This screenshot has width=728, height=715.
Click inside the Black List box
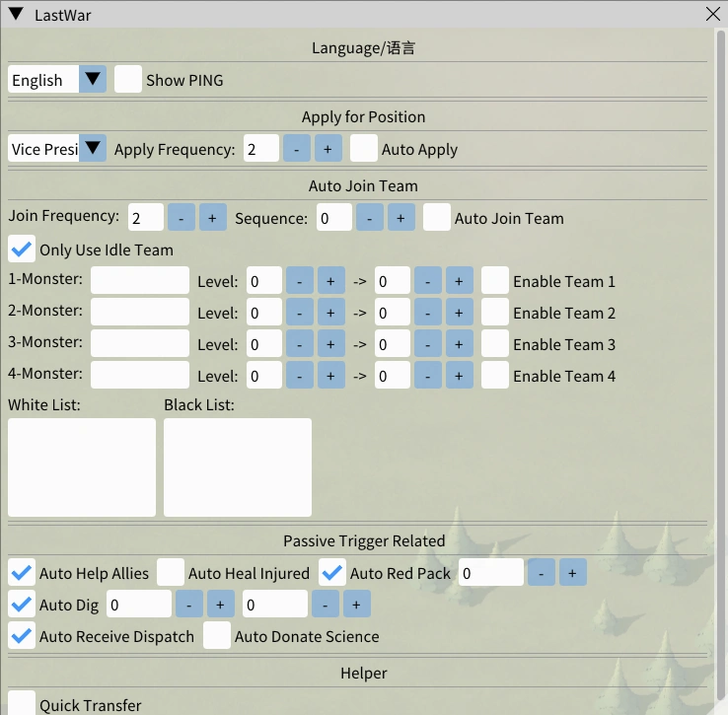[x=238, y=466]
